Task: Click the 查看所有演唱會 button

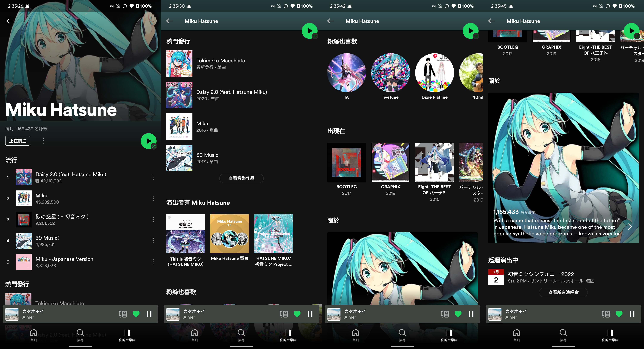Action: 563,292
